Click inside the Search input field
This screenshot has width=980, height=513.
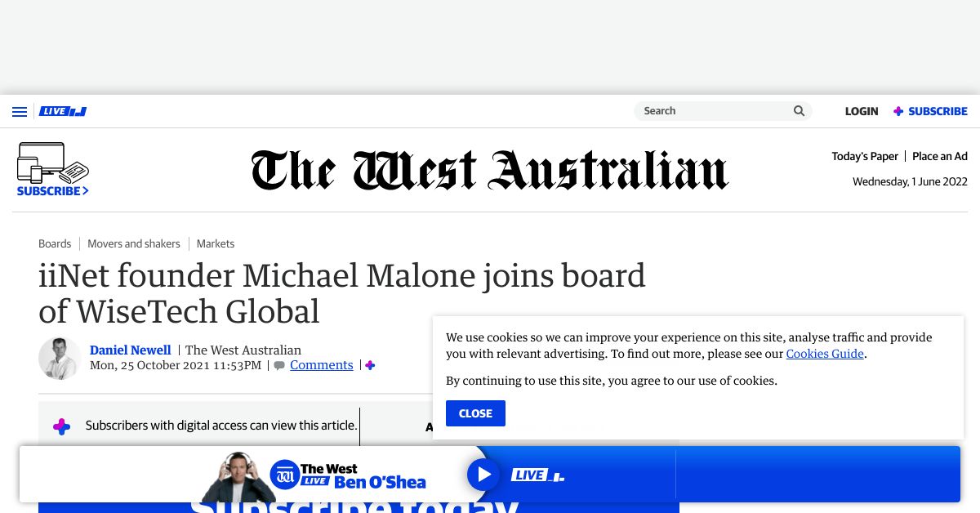coord(710,110)
